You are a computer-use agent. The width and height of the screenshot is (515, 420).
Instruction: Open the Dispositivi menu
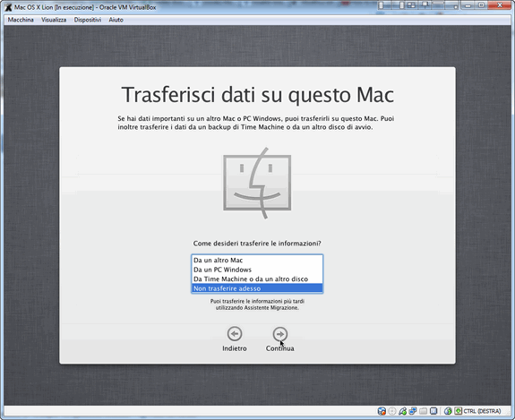point(88,20)
